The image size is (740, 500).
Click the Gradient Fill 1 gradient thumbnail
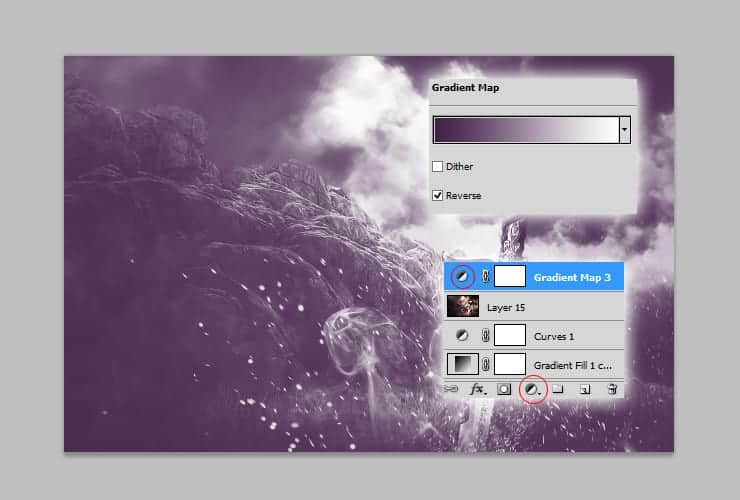[x=462, y=364]
